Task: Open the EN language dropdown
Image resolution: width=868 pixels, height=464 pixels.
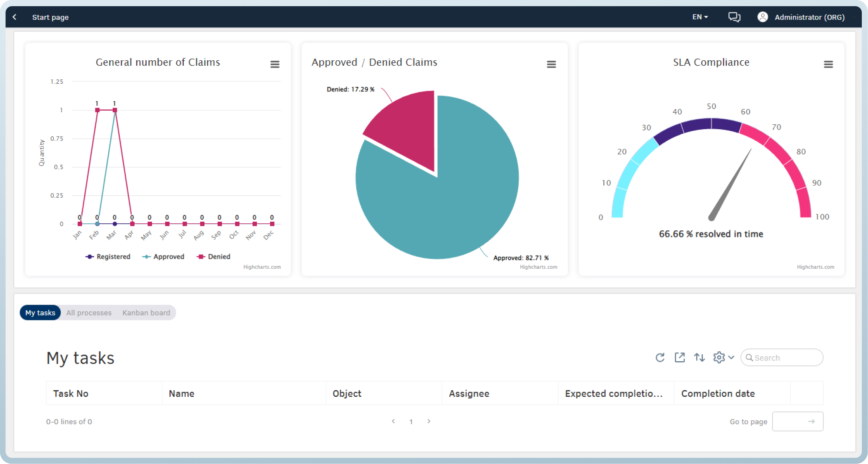Action: (x=700, y=17)
